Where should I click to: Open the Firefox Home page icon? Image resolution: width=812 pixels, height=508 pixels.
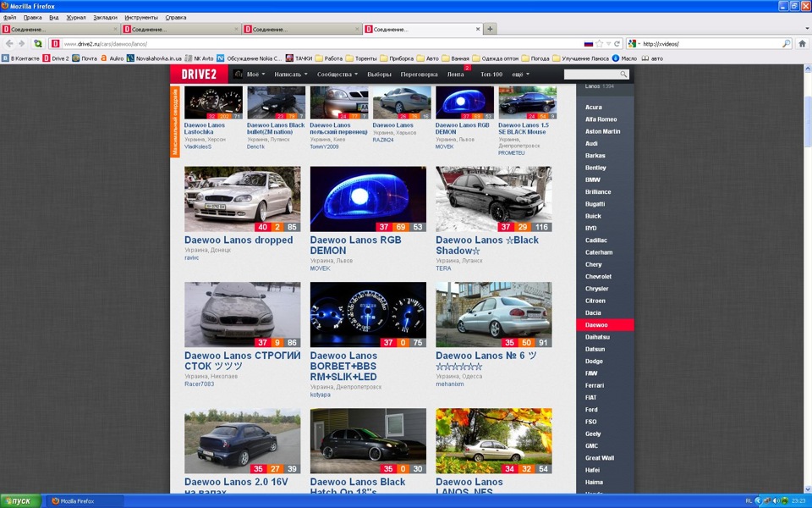(x=802, y=43)
